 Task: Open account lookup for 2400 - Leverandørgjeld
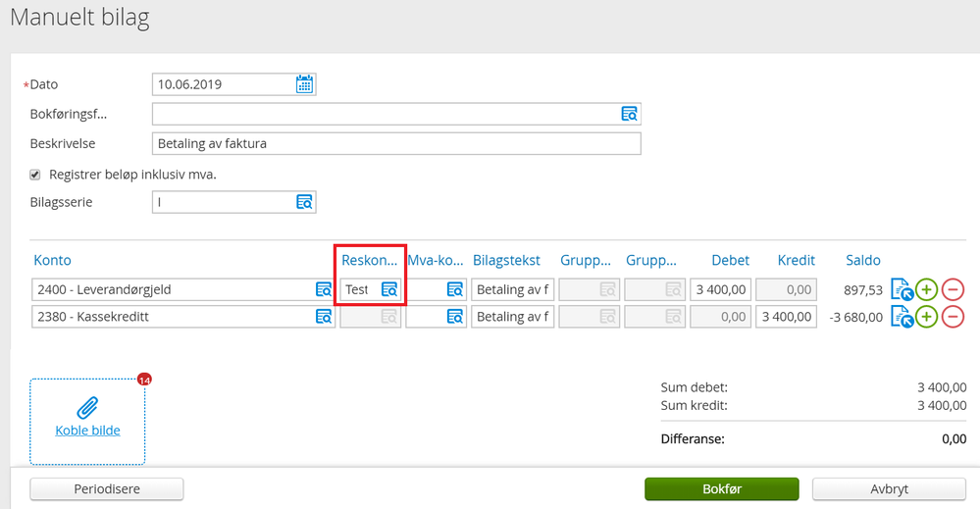(324, 289)
